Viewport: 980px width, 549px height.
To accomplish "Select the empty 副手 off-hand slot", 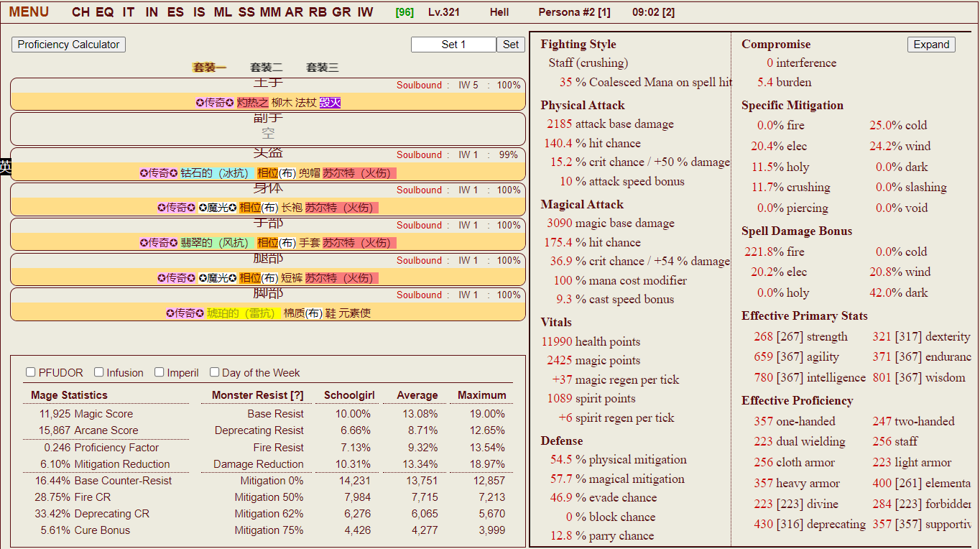I will point(268,129).
